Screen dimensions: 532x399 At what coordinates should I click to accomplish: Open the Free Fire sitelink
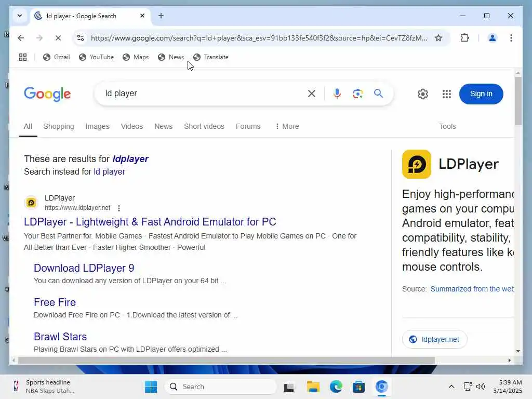point(55,302)
